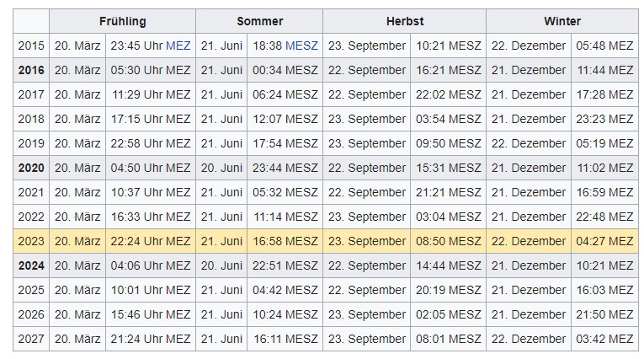This screenshot has height=359, width=644.
Task: Select the 22. Dezember cell for 2015
Action: (x=529, y=46)
